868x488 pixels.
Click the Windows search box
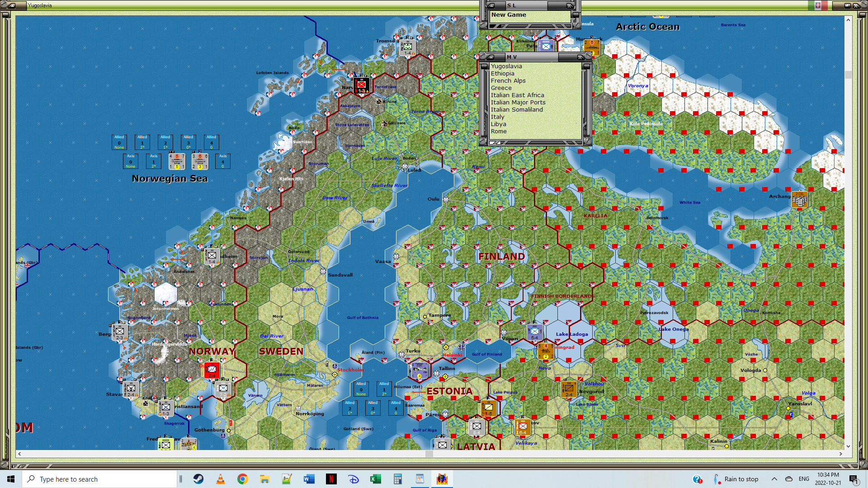[x=99, y=479]
